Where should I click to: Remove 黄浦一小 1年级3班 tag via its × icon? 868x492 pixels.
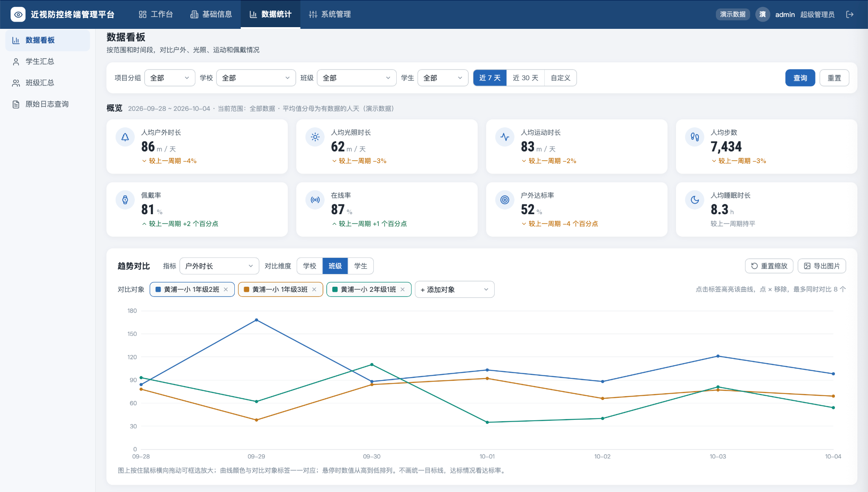[314, 289]
